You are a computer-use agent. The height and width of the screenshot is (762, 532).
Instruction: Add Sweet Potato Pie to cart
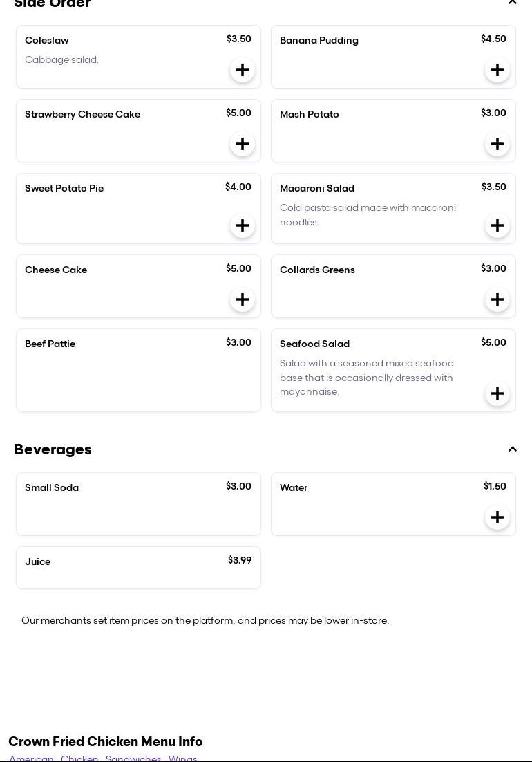click(x=243, y=225)
